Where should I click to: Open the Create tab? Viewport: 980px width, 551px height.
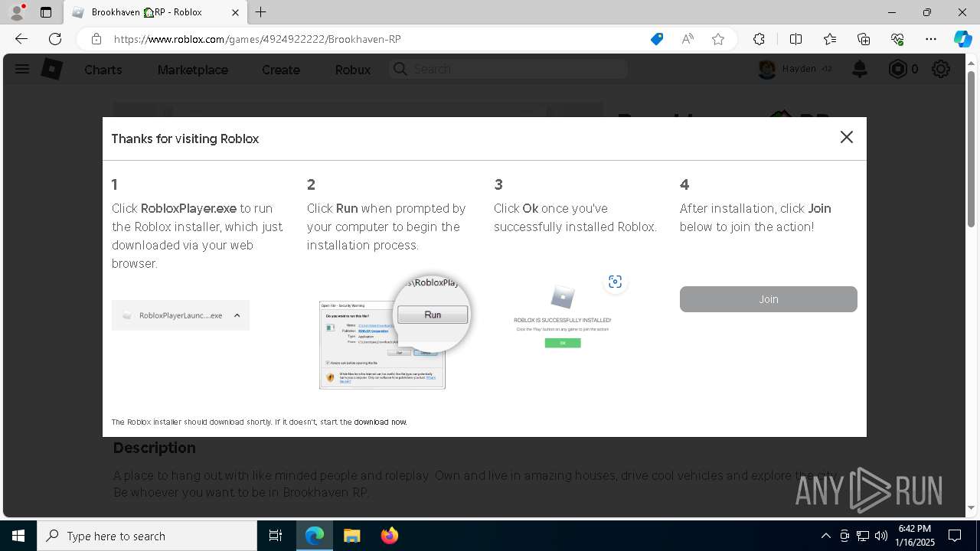pos(281,70)
